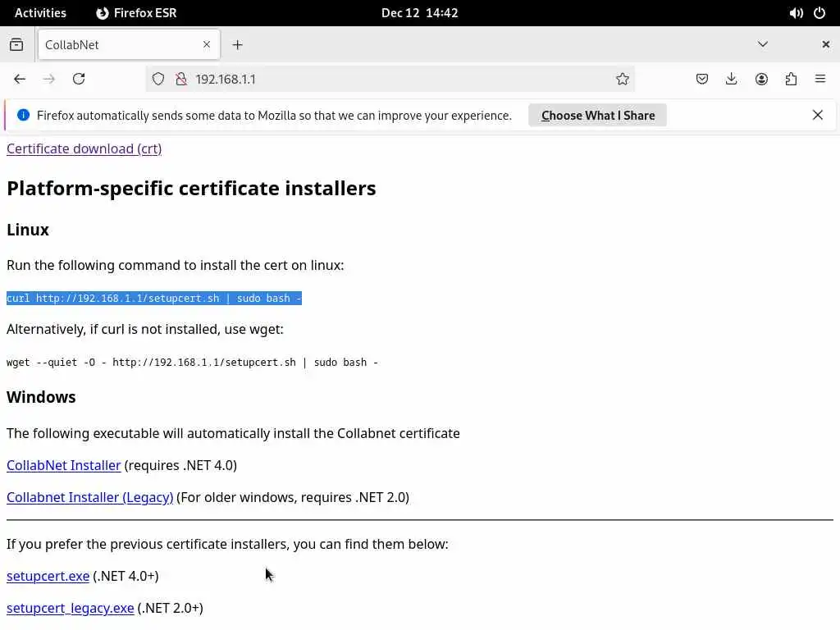Screen dimensions: 840x630
Task: Open Firefox application menu
Action: (820, 80)
